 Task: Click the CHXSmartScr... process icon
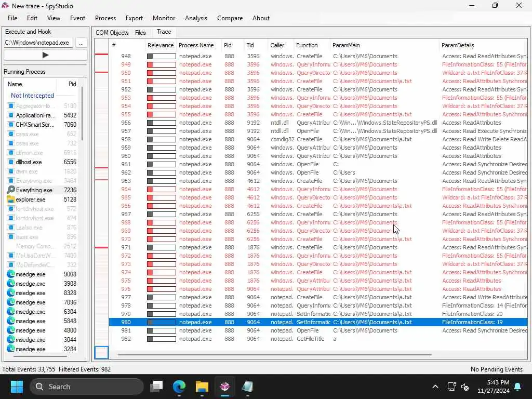(x=11, y=125)
